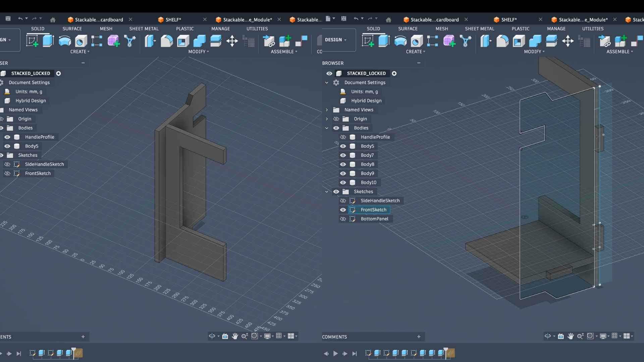Select FrontSketch in the right browser

(x=373, y=210)
